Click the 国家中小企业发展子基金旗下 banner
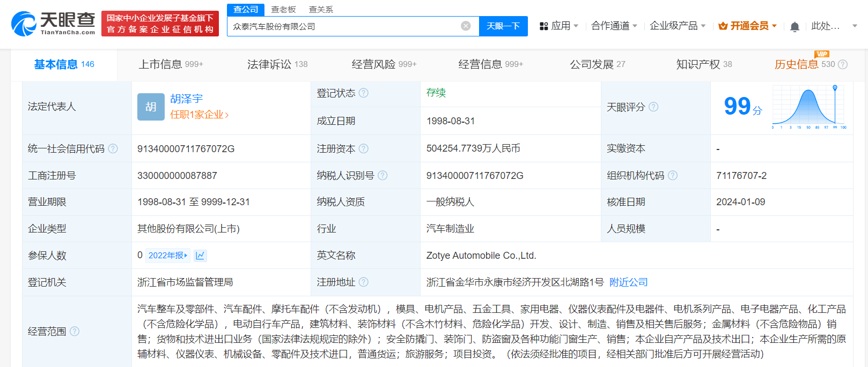 tap(160, 24)
